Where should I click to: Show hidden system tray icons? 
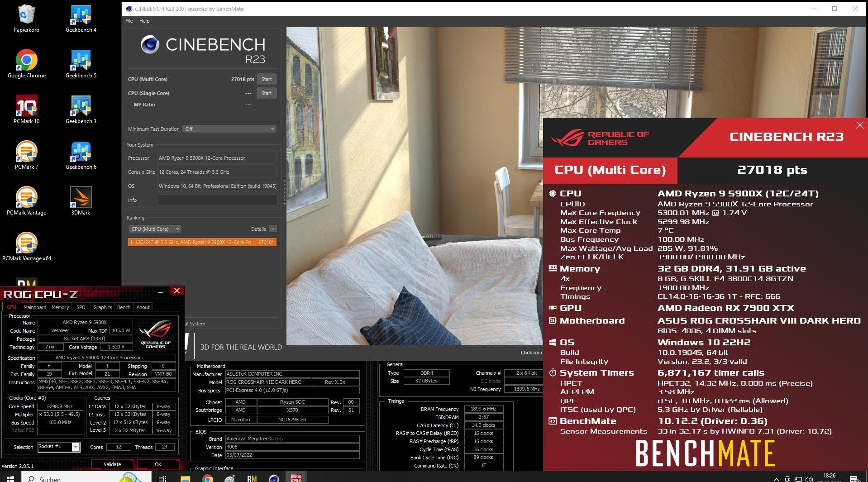click(777, 479)
